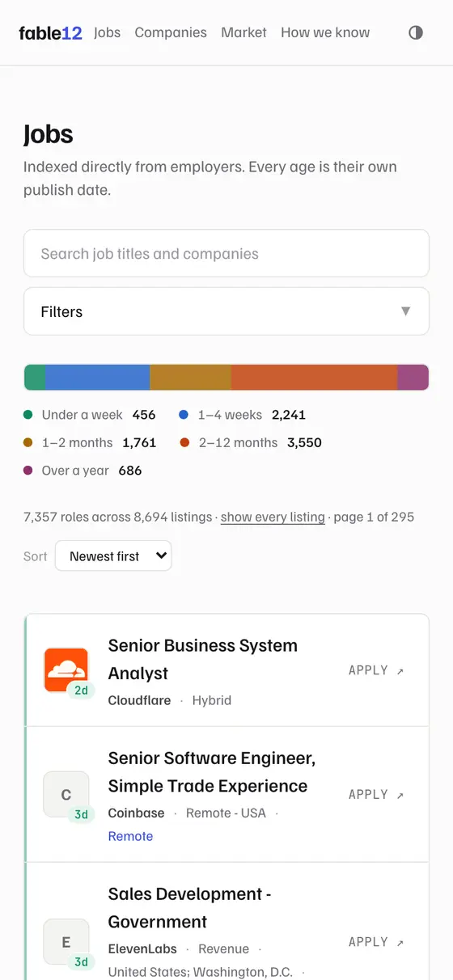
Task: Expand the Filters panel
Action: click(x=226, y=311)
